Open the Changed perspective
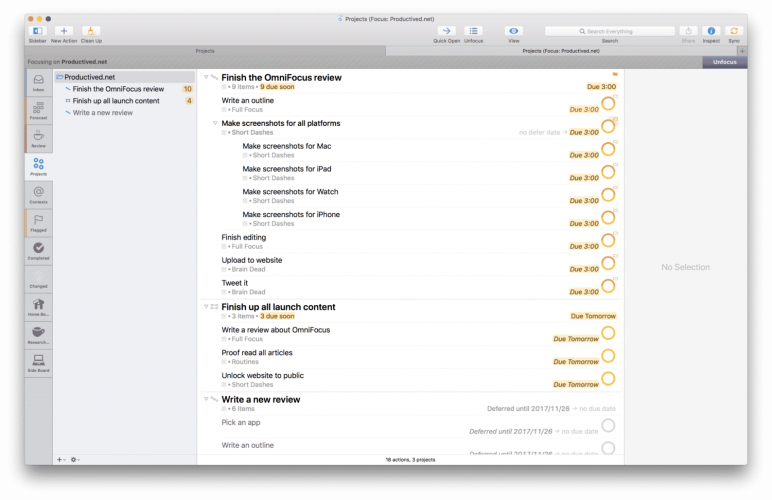Viewport: 772px width, 500px height. 38,279
